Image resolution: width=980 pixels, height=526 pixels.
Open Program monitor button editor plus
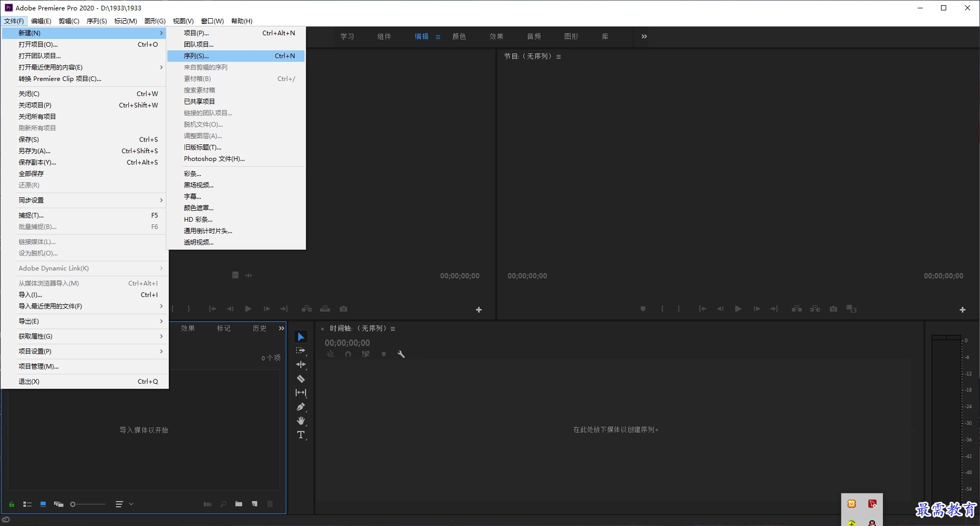(x=962, y=310)
